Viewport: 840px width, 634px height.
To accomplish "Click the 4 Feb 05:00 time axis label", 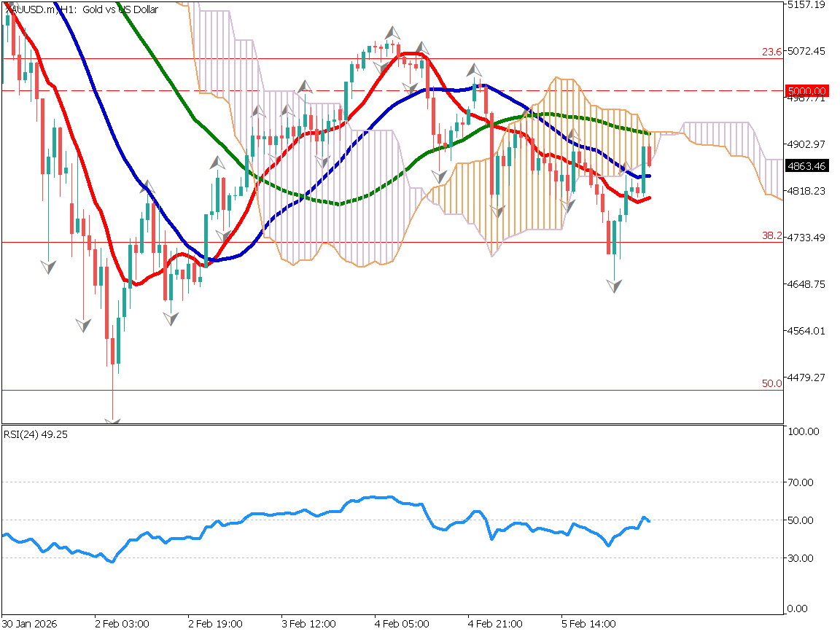I will pyautogui.click(x=402, y=625).
